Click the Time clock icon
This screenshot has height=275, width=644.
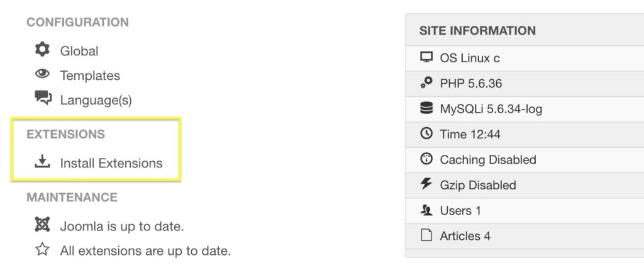pyautogui.click(x=426, y=133)
